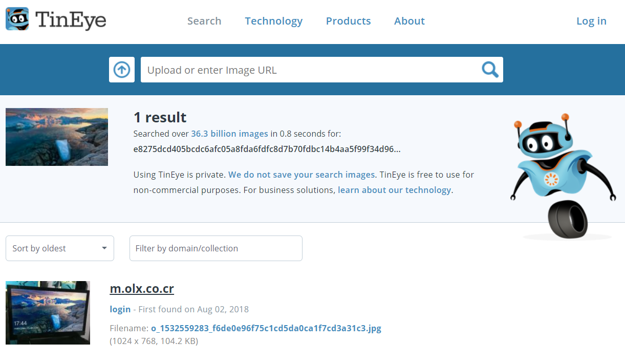The width and height of the screenshot is (625, 364).
Task: Open the result monitor photo thumbnail
Action: [48, 313]
